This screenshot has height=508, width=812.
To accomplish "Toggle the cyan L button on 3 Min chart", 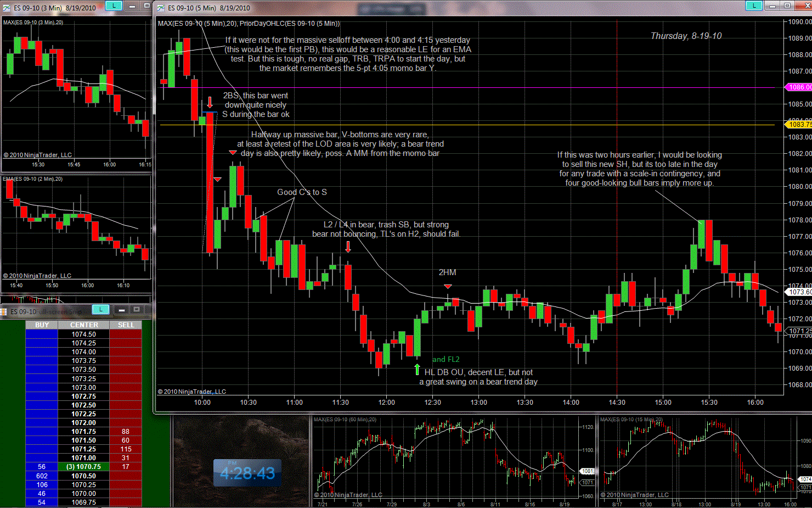I will (x=114, y=5).
